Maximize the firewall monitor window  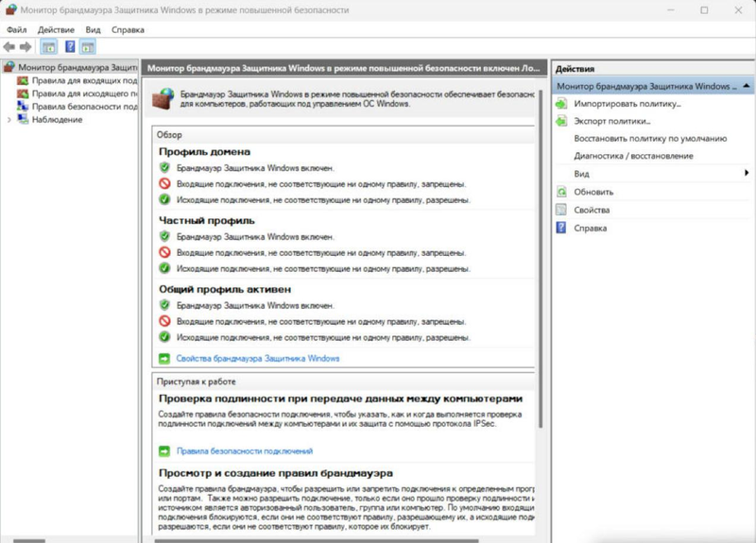(704, 10)
